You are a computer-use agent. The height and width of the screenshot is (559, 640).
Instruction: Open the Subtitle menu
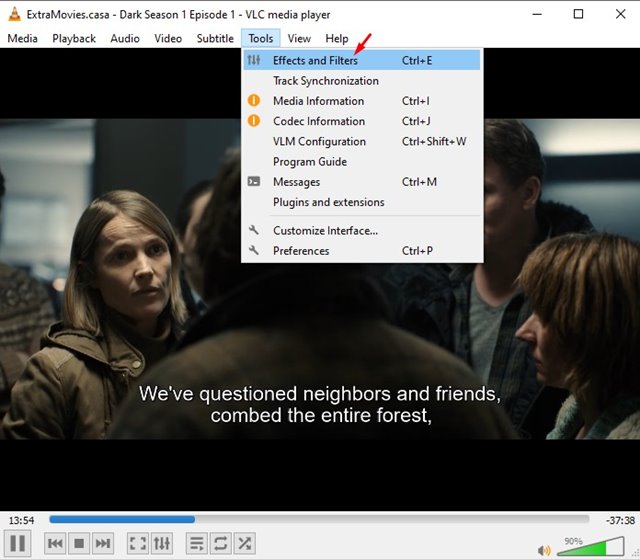click(215, 38)
